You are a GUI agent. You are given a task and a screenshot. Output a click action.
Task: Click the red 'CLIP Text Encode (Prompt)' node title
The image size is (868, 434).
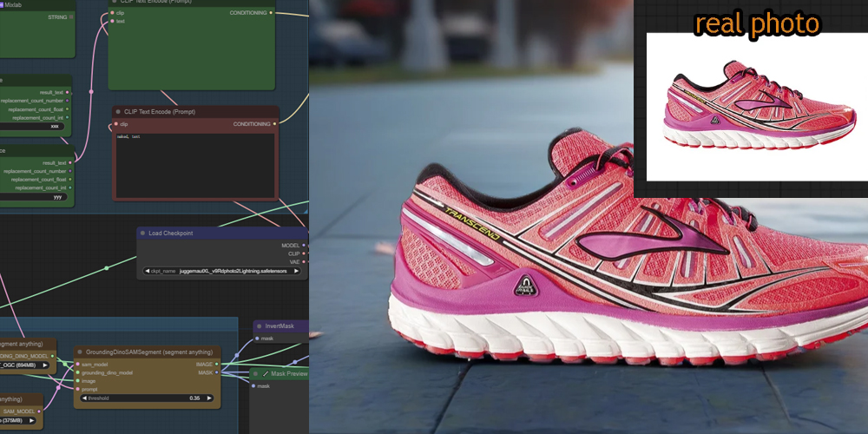click(x=160, y=112)
